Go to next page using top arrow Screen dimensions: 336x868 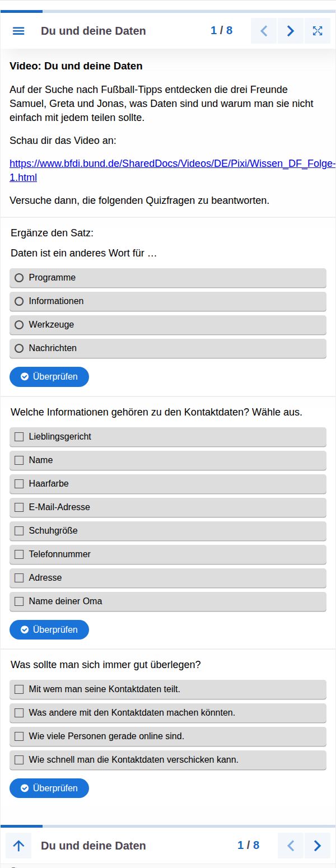[x=291, y=31]
